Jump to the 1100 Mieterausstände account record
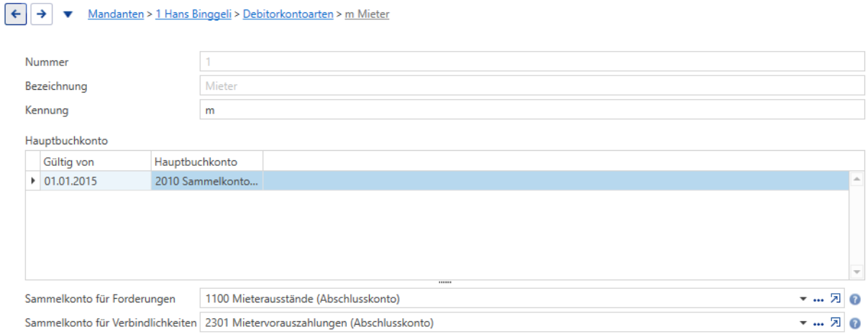 click(x=835, y=299)
